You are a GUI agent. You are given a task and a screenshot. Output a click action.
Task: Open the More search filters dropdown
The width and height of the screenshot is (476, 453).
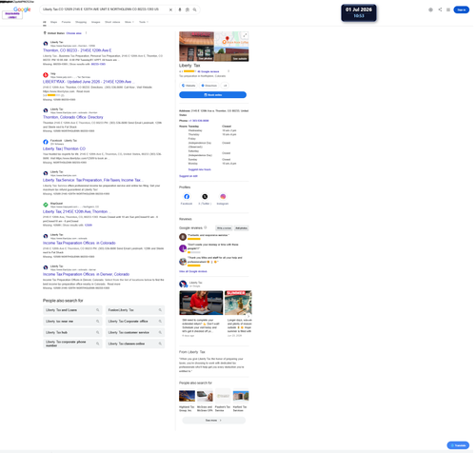click(129, 22)
